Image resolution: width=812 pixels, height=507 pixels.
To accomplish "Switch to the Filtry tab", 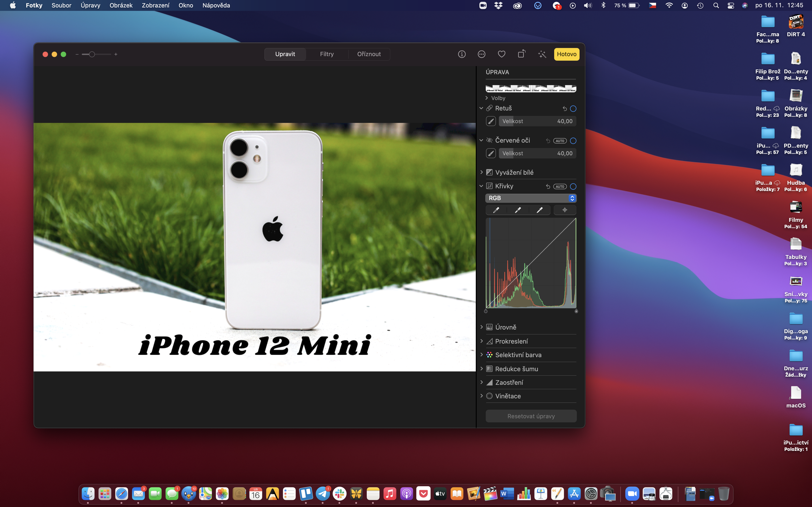I will click(x=326, y=54).
